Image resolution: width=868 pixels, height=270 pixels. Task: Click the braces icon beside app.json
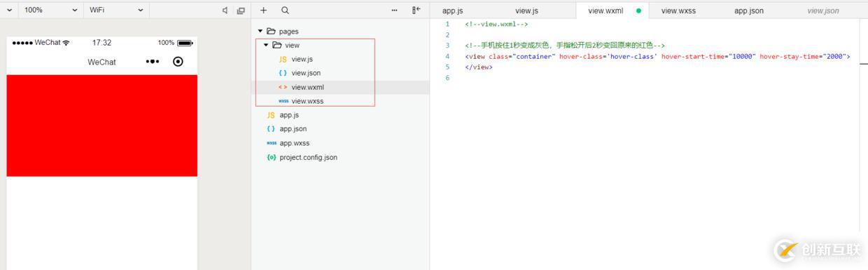pos(271,129)
